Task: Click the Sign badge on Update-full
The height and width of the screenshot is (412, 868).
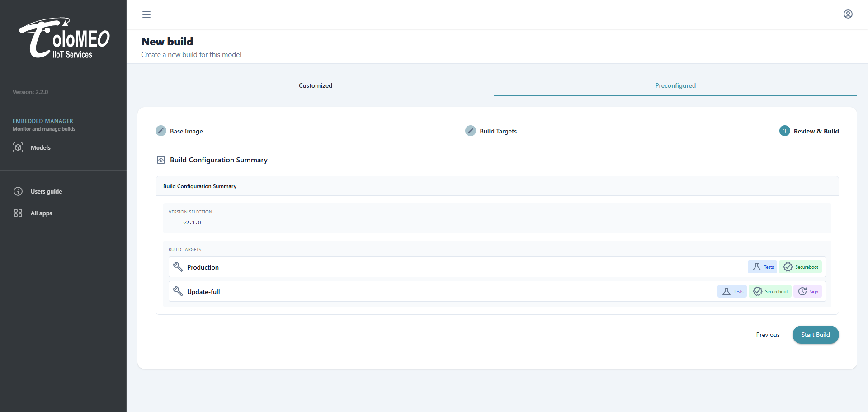Action: click(808, 291)
